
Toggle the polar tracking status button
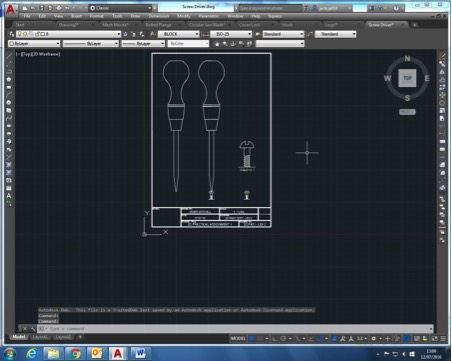point(283,339)
